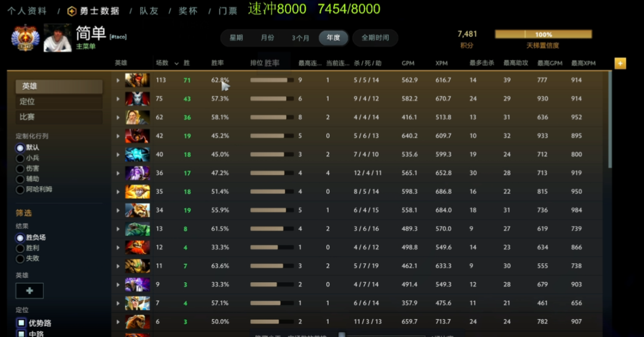Click the hero portrait in the 12-games row

click(x=137, y=248)
